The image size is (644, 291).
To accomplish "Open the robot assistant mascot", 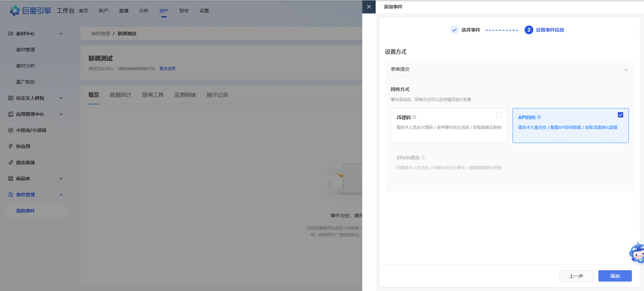I will click(637, 253).
